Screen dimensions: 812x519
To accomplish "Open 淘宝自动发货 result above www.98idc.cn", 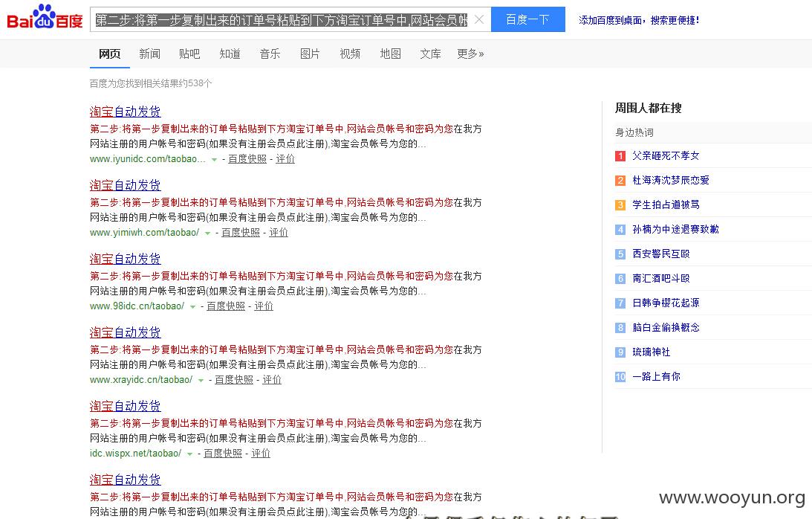I will click(126, 259).
